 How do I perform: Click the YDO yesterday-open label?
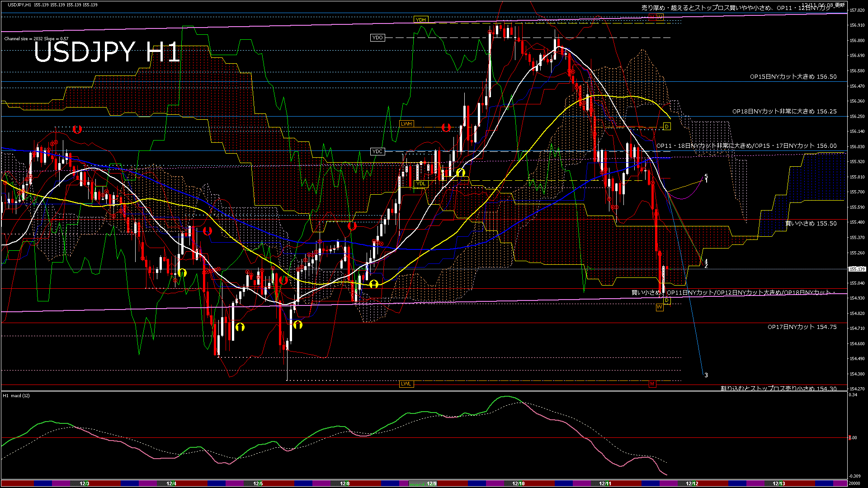point(377,38)
